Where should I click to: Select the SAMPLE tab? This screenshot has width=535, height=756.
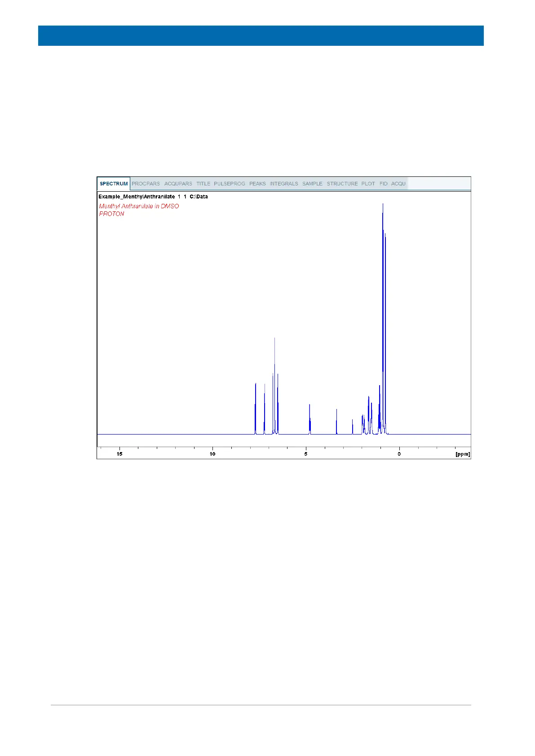click(312, 184)
